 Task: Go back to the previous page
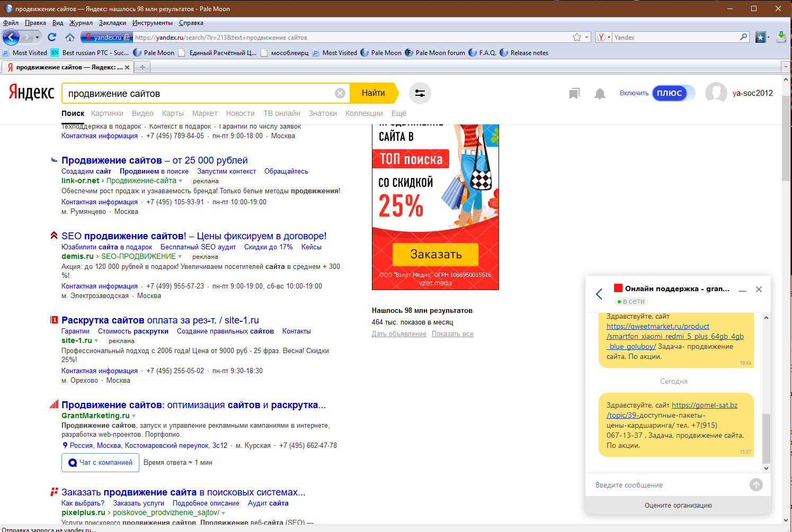[11, 37]
